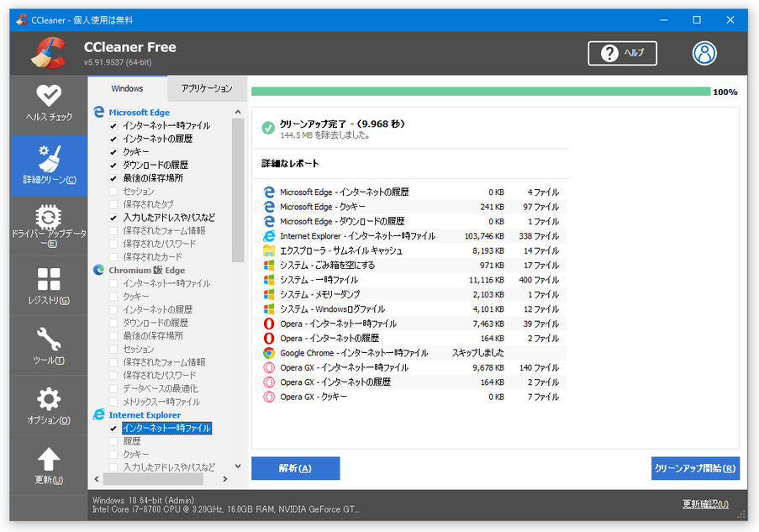Click the CCleaner logo in header
The height and width of the screenshot is (532, 759).
point(49,53)
